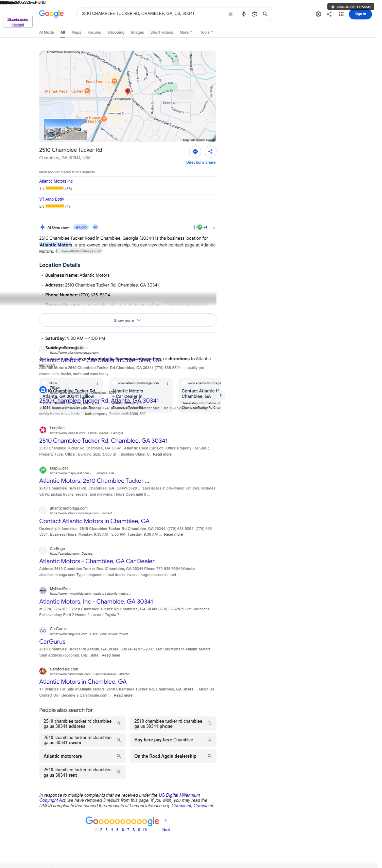Switch to Maps tab

click(76, 32)
